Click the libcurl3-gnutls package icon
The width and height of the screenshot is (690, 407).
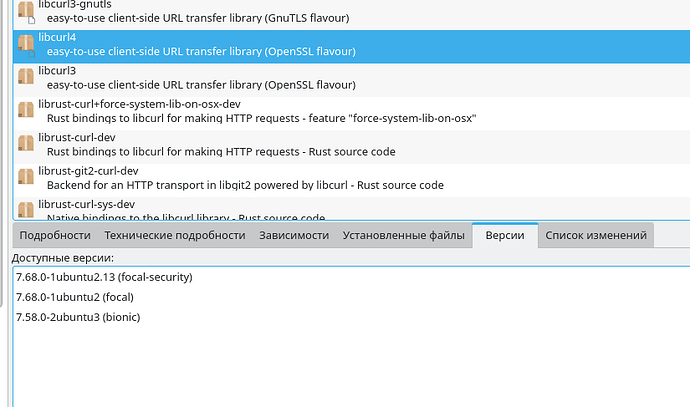tap(27, 11)
